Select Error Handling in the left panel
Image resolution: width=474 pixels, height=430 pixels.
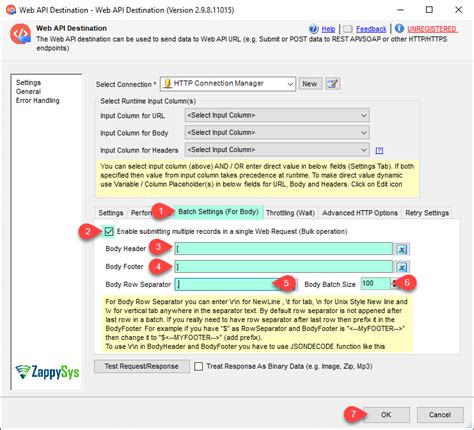[x=38, y=100]
